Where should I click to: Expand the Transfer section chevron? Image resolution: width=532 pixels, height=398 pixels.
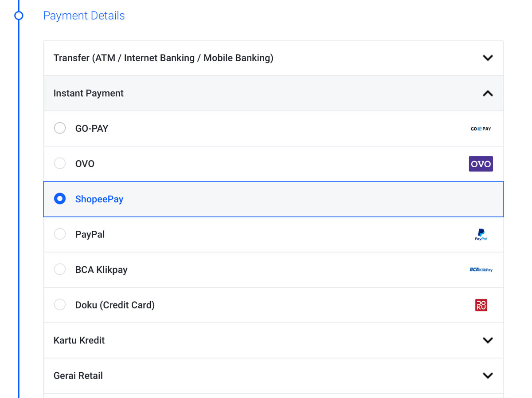click(x=488, y=58)
